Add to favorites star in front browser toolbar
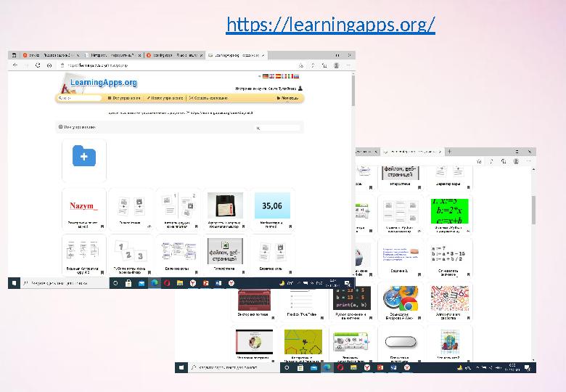 tap(300, 65)
